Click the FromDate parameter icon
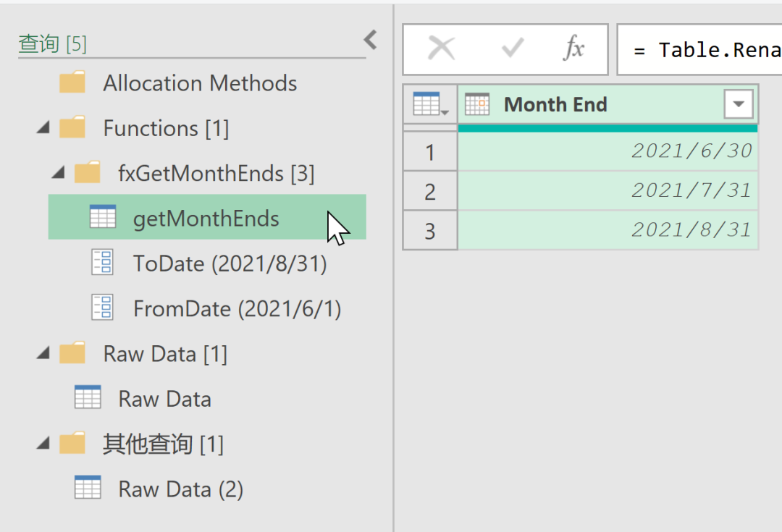The width and height of the screenshot is (782, 532). (102, 309)
